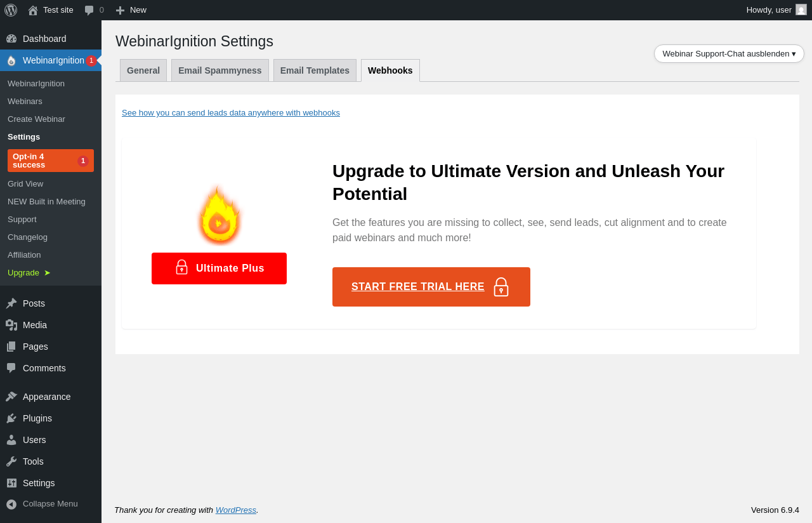Select the Webhooks tab
The width and height of the screenshot is (812, 523).
390,70
